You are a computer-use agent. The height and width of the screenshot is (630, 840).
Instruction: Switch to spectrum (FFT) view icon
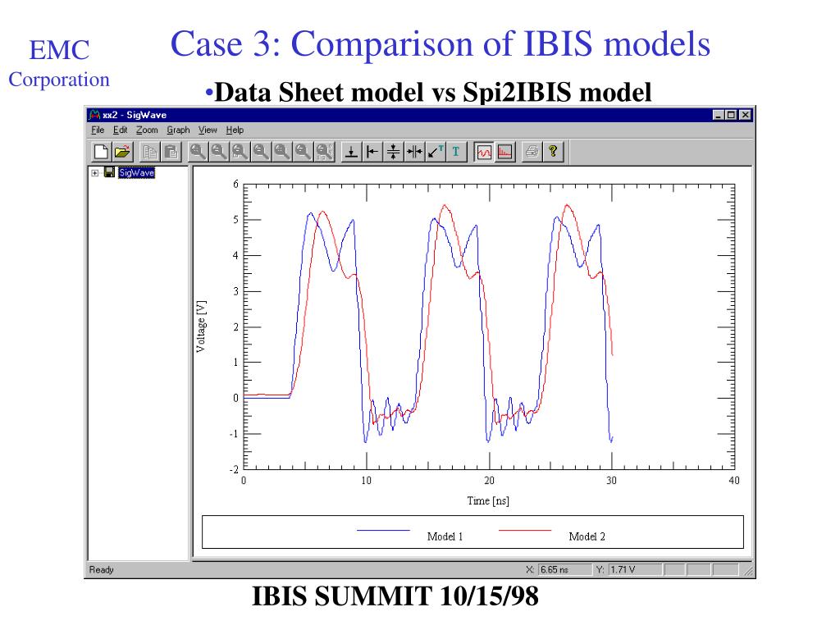pyautogui.click(x=504, y=152)
